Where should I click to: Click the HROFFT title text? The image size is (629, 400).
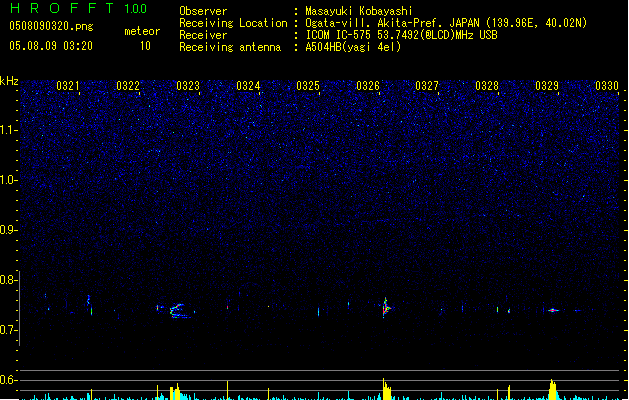tap(62, 8)
